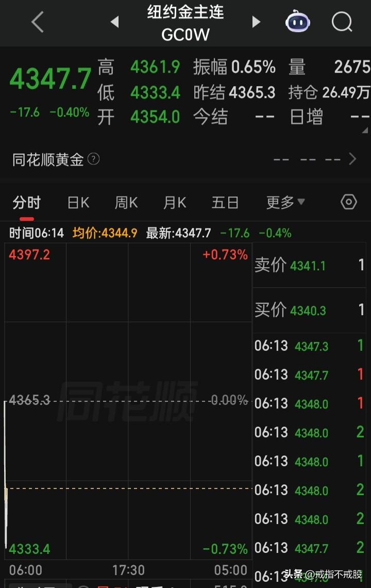Tap the 买价 4340.3 bid row
Viewport: 371px width, 588px height.
click(x=309, y=310)
